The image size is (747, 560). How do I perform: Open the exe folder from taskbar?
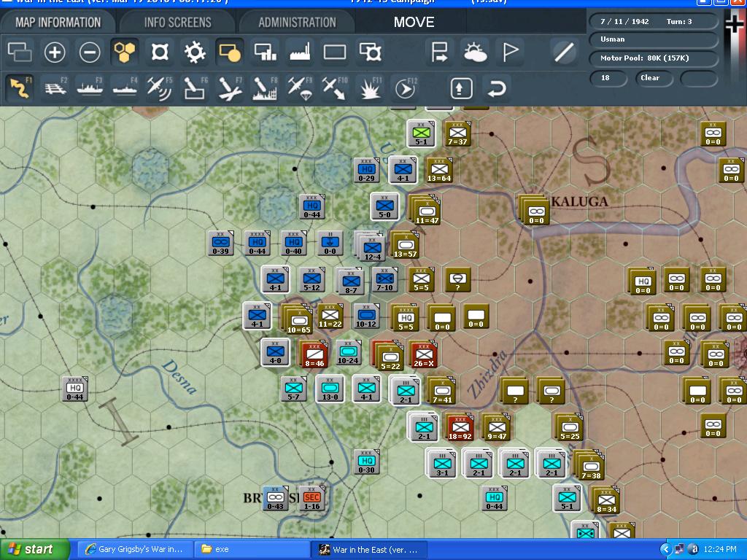tap(252, 550)
